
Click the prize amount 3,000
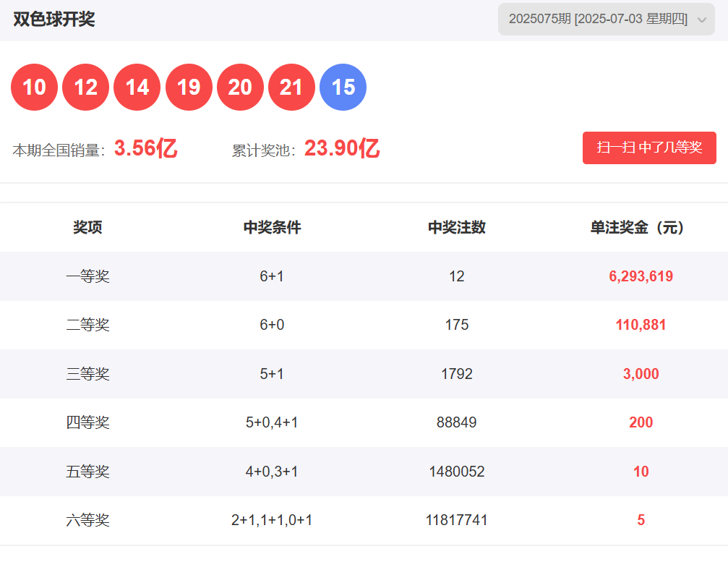point(641,374)
